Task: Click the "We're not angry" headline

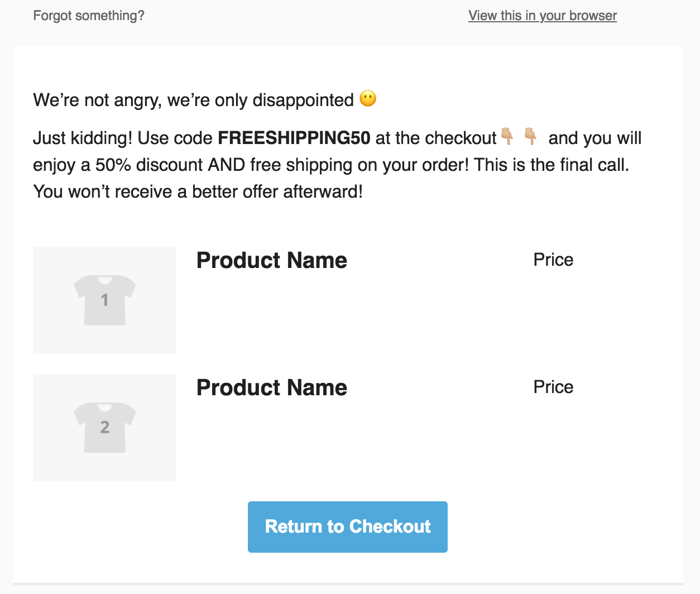Action: pos(193,100)
